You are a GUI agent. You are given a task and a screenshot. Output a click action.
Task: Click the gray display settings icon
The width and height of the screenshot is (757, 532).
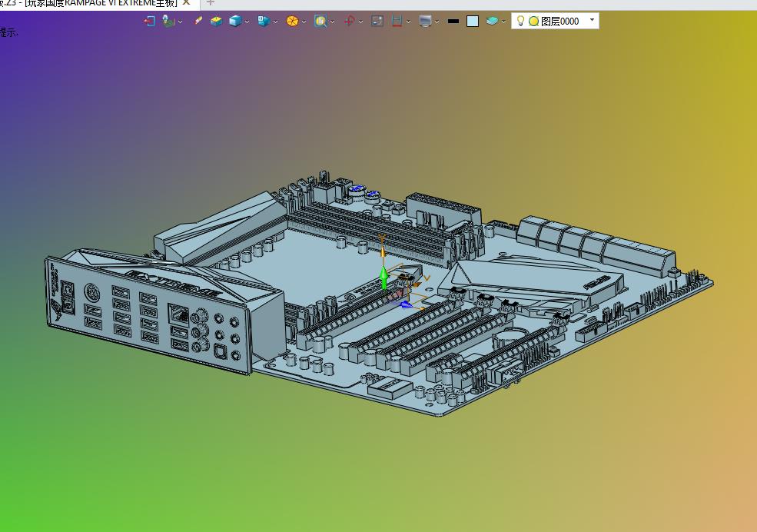[377, 22]
